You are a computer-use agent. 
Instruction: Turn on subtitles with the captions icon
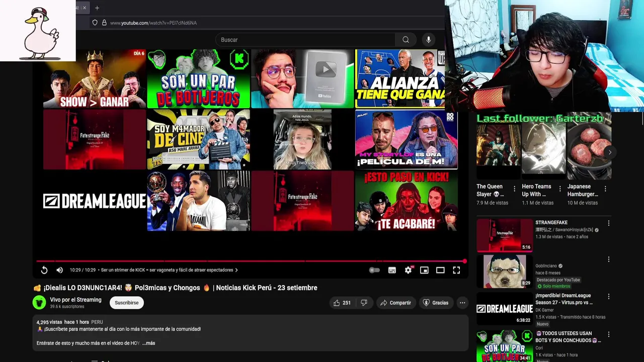392,270
